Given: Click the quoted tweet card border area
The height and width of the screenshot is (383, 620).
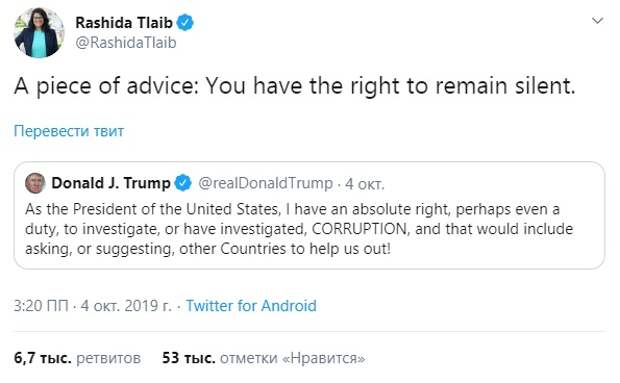Looking at the screenshot, I should tap(309, 215).
